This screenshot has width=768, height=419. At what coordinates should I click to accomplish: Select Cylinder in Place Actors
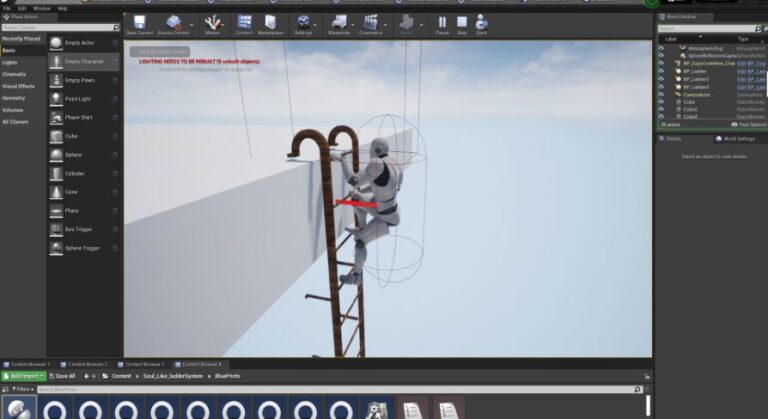[x=84, y=173]
